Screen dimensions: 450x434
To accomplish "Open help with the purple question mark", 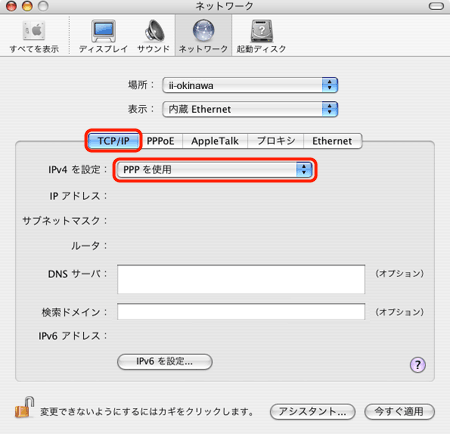I will (418, 365).
